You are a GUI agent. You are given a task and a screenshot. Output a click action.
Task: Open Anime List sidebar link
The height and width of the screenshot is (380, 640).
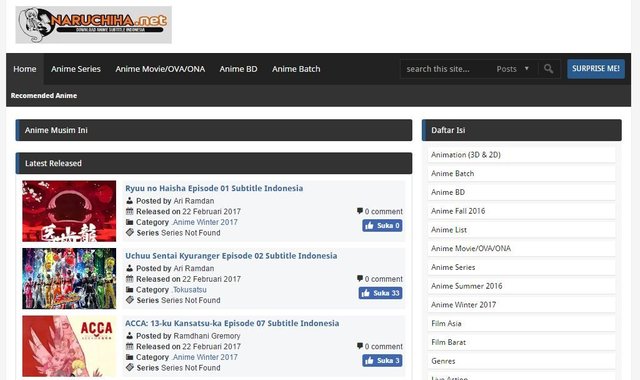[522, 230]
